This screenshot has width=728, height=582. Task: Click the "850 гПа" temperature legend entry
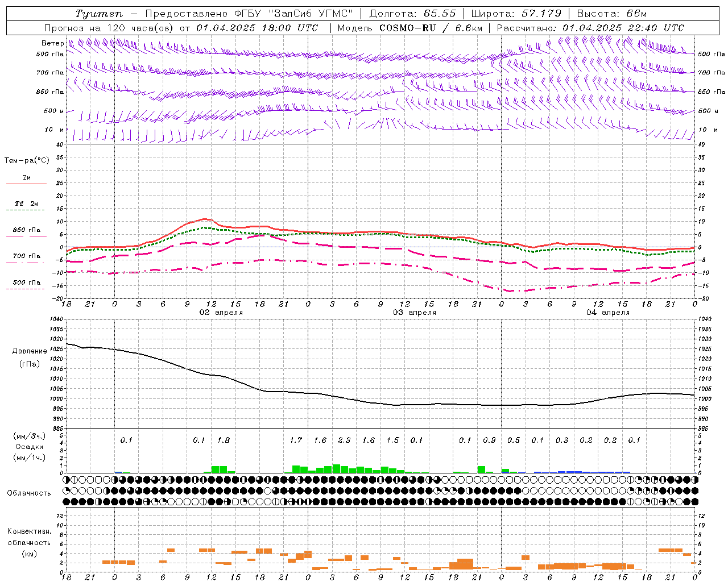[26, 230]
